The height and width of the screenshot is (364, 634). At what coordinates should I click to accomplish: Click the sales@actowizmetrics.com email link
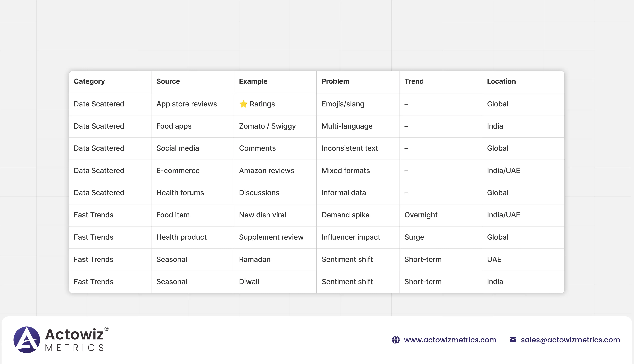pyautogui.click(x=570, y=340)
